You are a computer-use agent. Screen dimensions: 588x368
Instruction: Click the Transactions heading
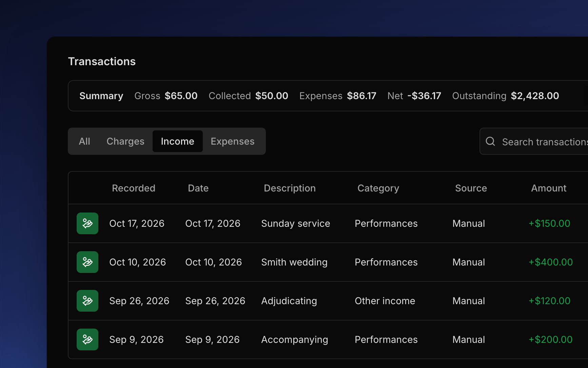(x=102, y=61)
